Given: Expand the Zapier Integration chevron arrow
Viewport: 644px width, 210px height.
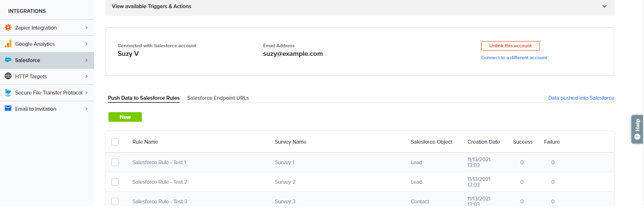Looking at the screenshot, I should point(86,28).
